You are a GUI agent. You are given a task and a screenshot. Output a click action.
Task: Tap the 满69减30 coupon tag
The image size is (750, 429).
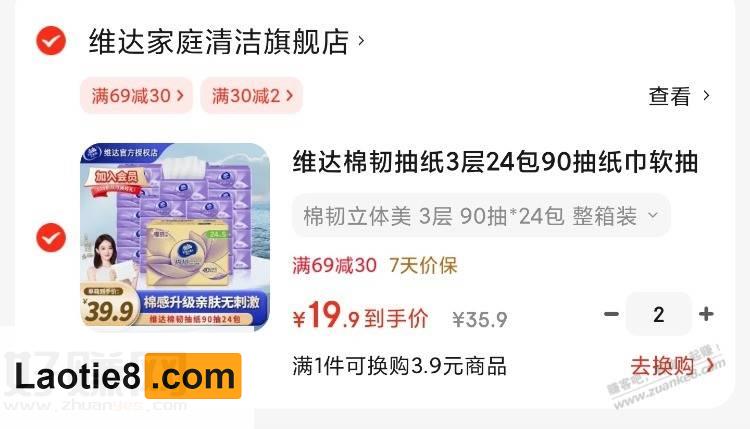pyautogui.click(x=137, y=96)
